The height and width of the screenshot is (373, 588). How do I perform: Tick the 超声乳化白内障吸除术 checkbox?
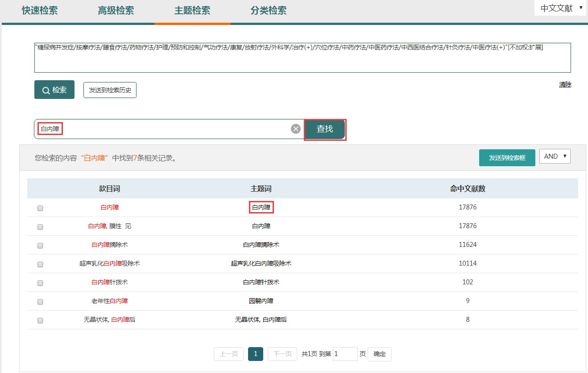(40, 264)
